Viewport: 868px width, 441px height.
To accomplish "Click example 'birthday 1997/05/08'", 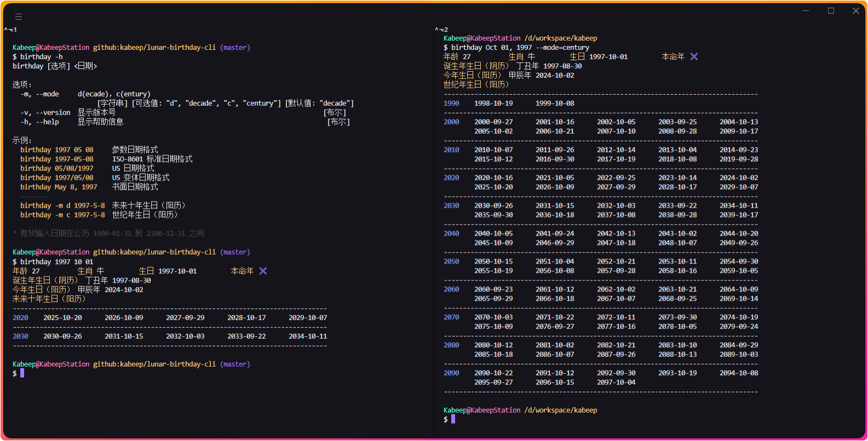I will click(57, 178).
